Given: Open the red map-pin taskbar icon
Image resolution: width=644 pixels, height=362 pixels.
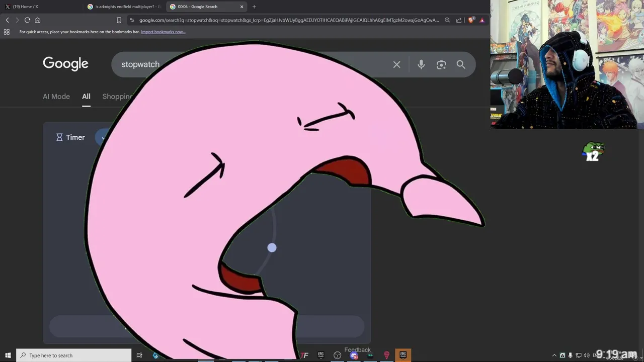Looking at the screenshot, I should coord(386,355).
